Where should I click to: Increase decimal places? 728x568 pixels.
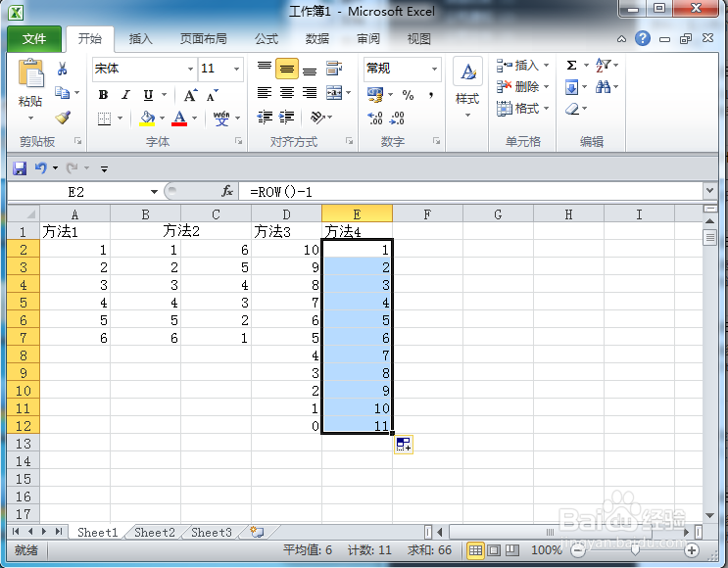tap(375, 118)
